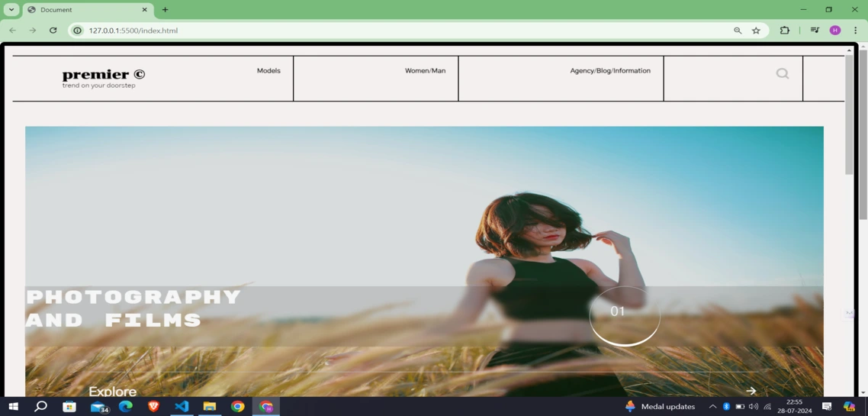
Task: Bookmark this page with the star icon
Action: [756, 31]
